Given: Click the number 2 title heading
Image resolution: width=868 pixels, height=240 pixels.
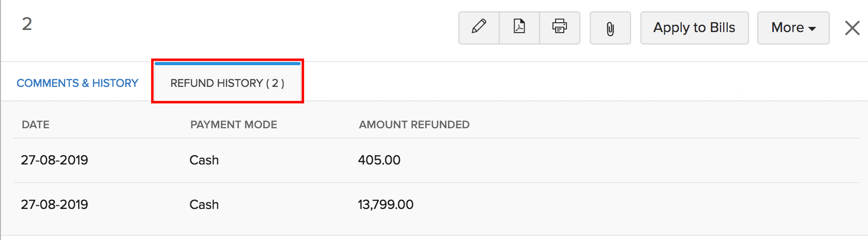Looking at the screenshot, I should (x=27, y=24).
